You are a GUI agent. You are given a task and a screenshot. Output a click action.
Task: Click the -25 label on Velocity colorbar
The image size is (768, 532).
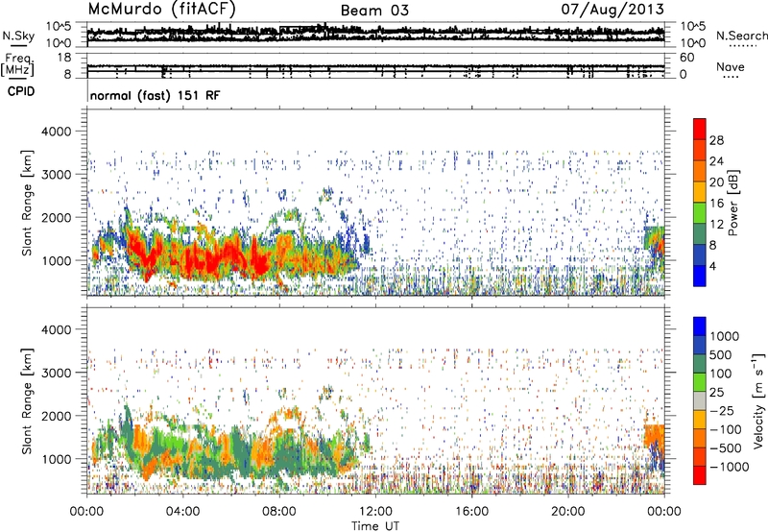click(724, 410)
